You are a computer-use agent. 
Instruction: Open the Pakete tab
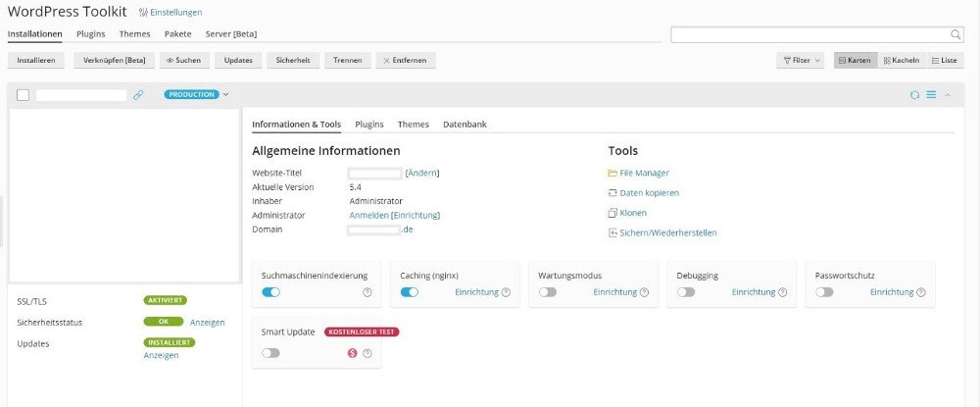[178, 34]
